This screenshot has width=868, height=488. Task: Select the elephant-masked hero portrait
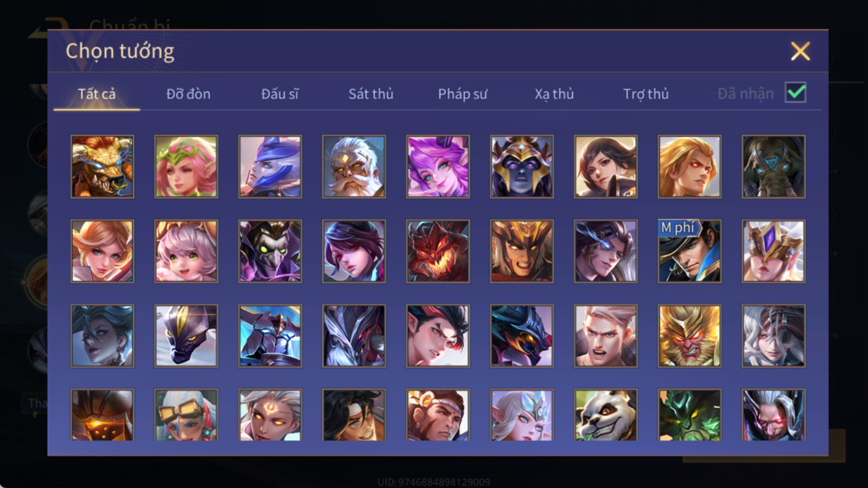coord(774,167)
